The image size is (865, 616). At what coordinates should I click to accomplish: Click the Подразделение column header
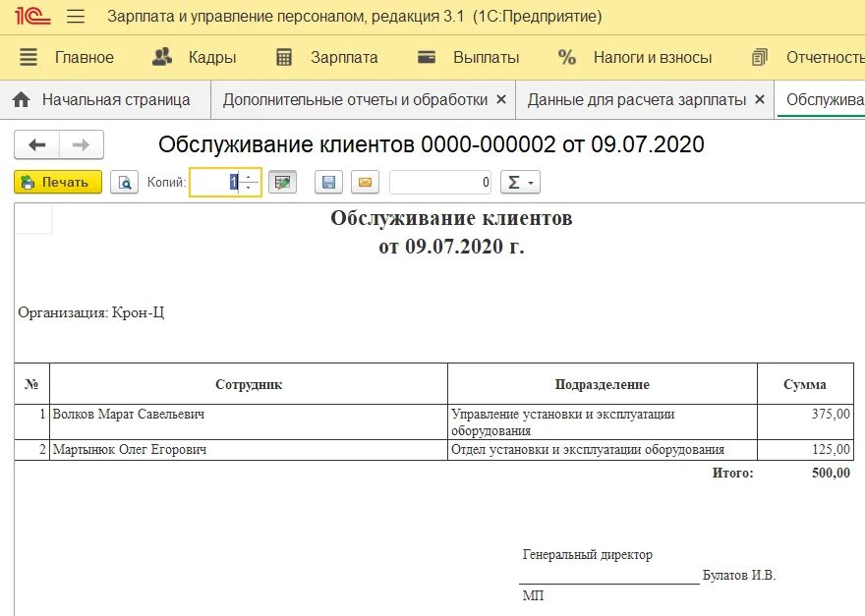click(x=603, y=384)
